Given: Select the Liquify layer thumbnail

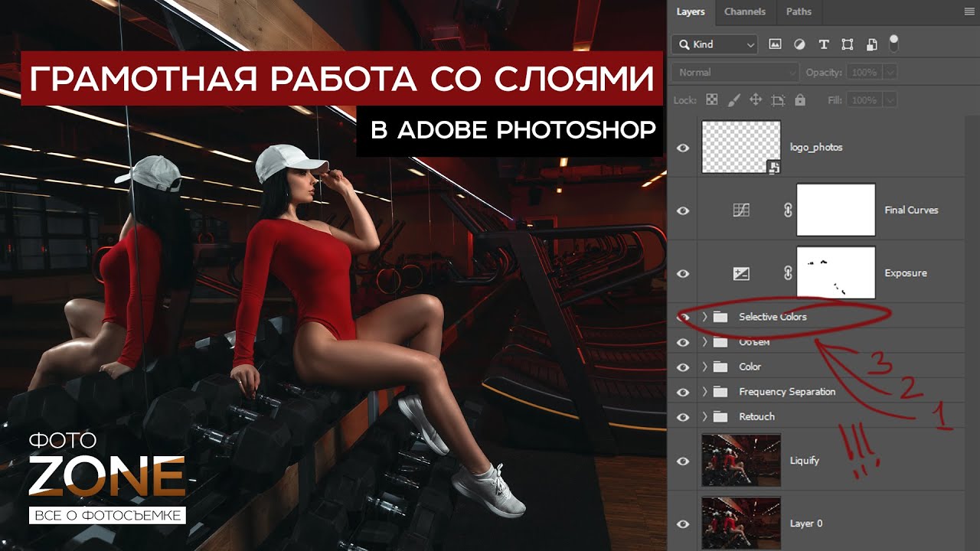Looking at the screenshot, I should pyautogui.click(x=741, y=460).
